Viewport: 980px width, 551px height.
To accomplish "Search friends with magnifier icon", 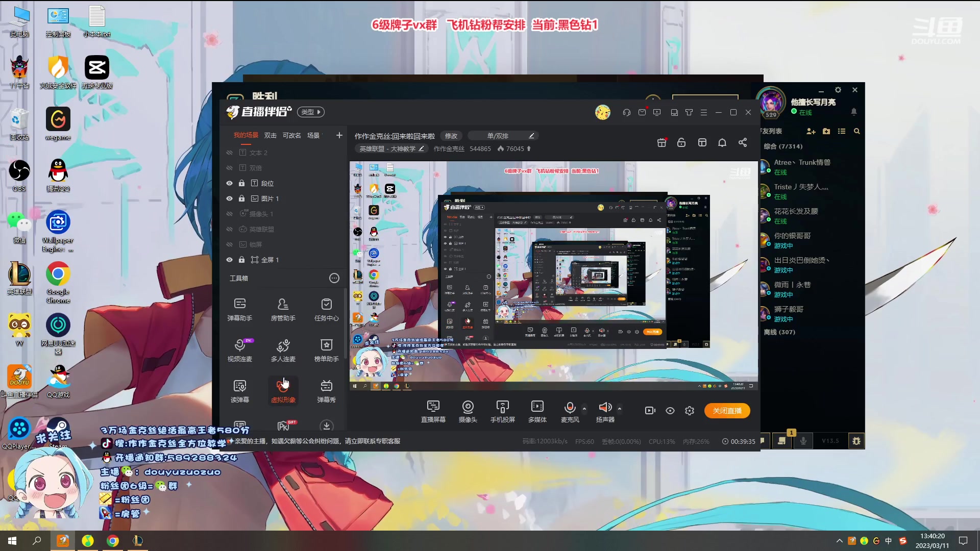I will (x=857, y=131).
